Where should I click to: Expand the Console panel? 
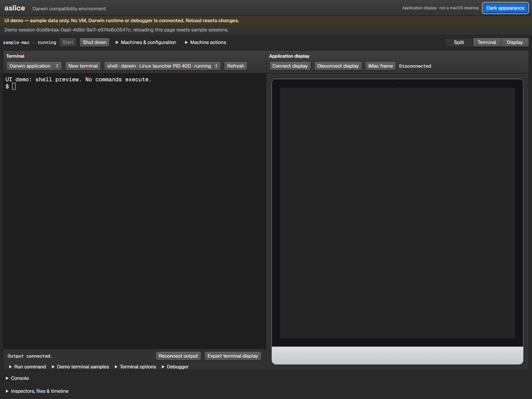17,378
